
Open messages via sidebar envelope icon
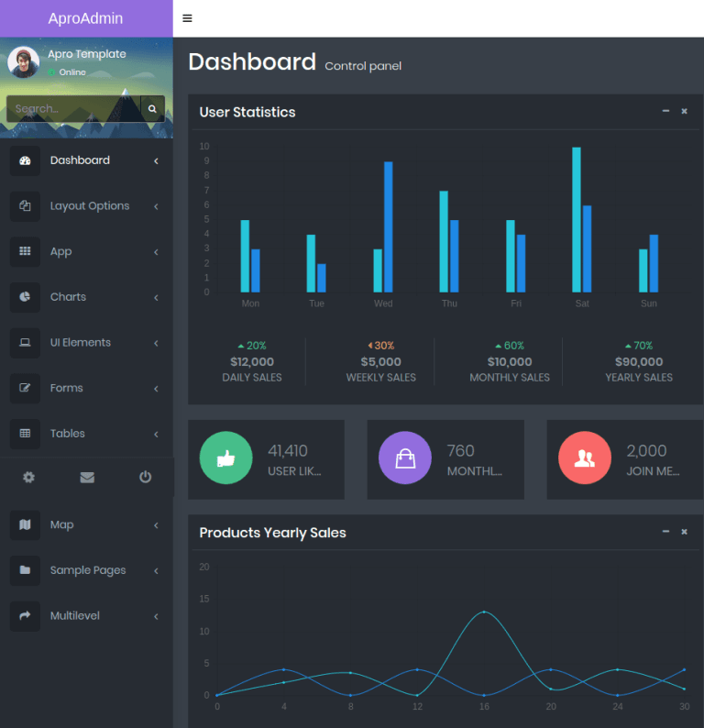coord(87,478)
